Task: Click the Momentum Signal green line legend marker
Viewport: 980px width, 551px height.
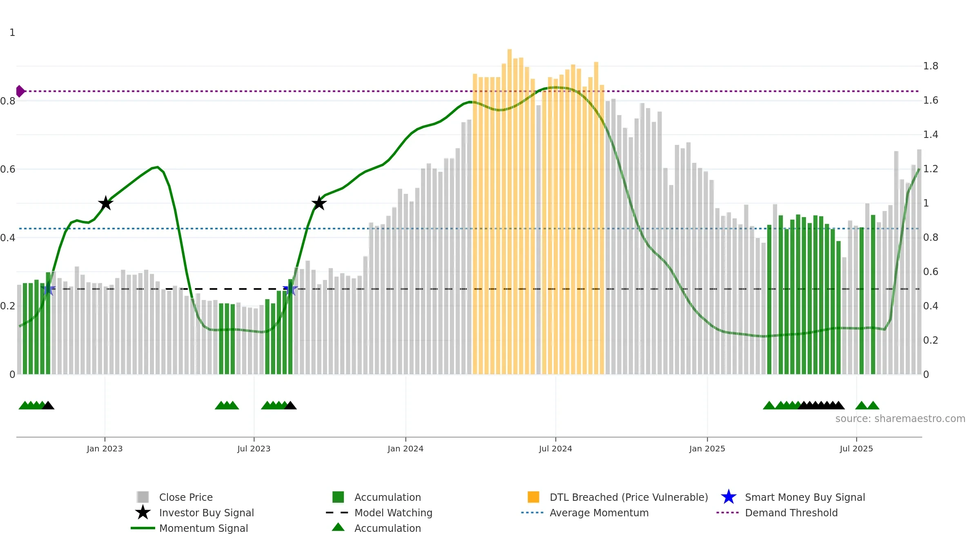Action: [x=143, y=528]
